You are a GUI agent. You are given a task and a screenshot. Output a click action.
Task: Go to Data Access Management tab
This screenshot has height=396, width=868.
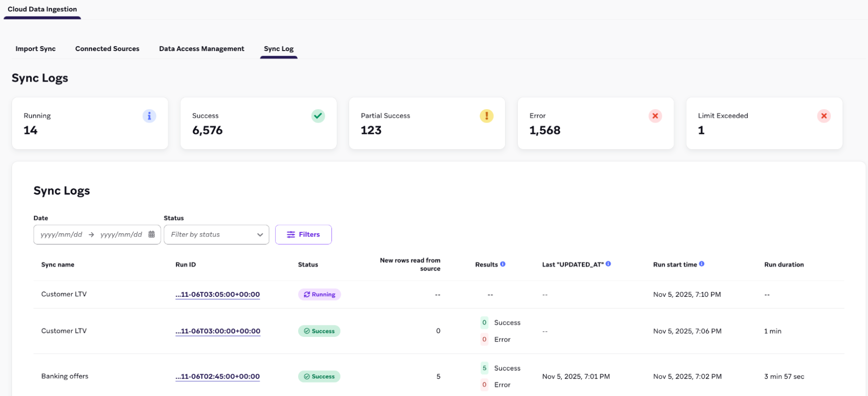201,49
